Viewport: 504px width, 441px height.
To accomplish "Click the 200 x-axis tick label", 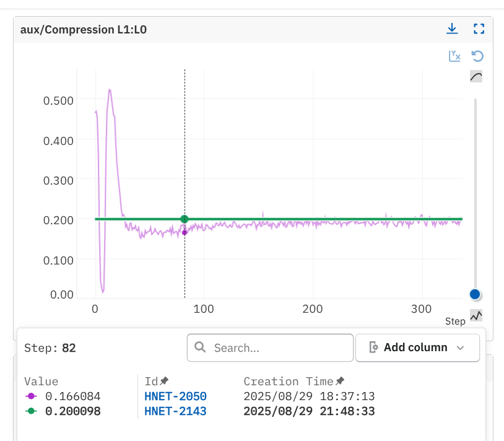I will pos(313,309).
